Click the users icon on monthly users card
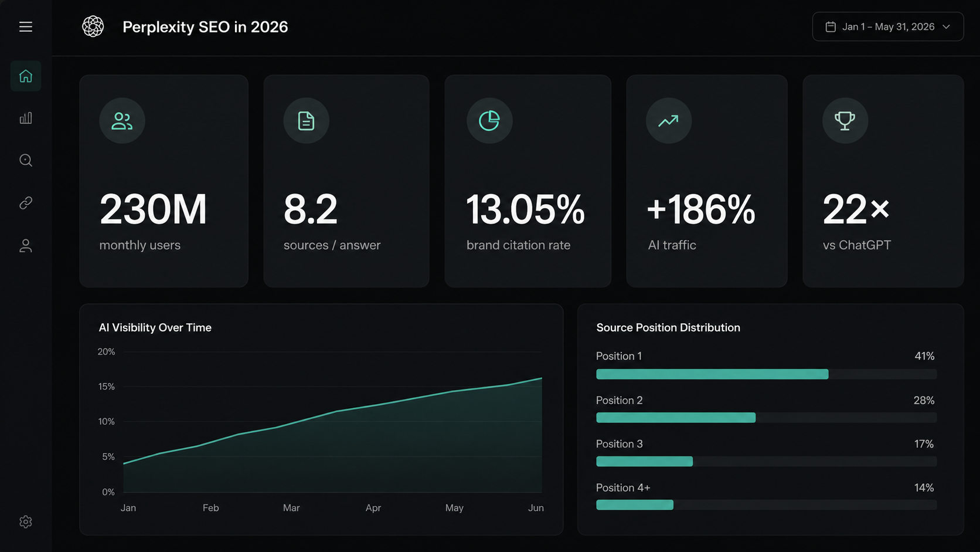 122,121
